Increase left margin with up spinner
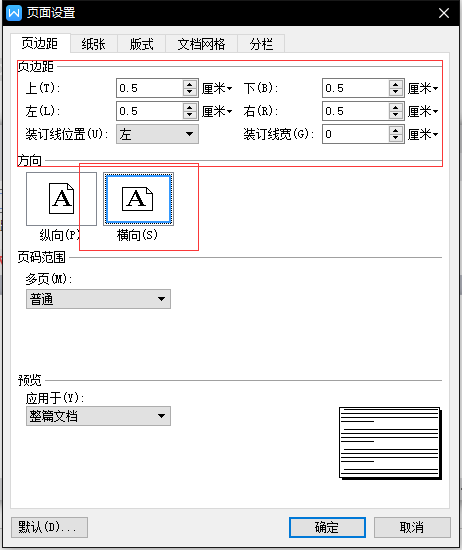The image size is (462, 550). tap(190, 107)
